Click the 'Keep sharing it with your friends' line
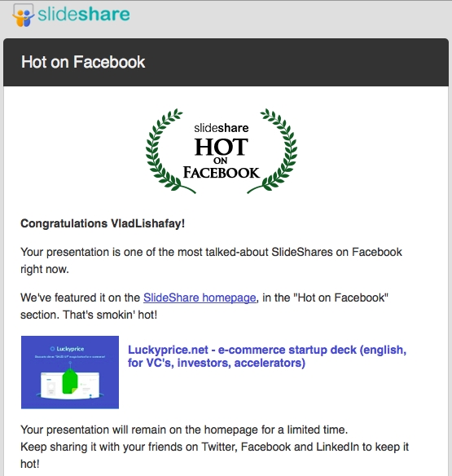Viewport: 452px width, 476px height. [214, 456]
